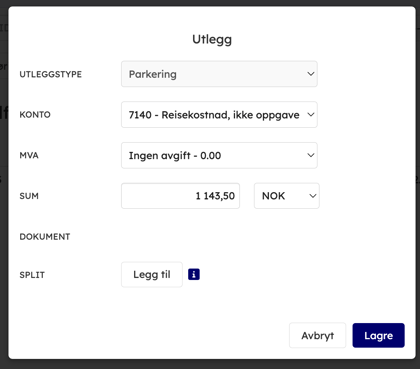Image resolution: width=420 pixels, height=369 pixels.
Task: Click the SPLIT label
Action: (x=32, y=275)
